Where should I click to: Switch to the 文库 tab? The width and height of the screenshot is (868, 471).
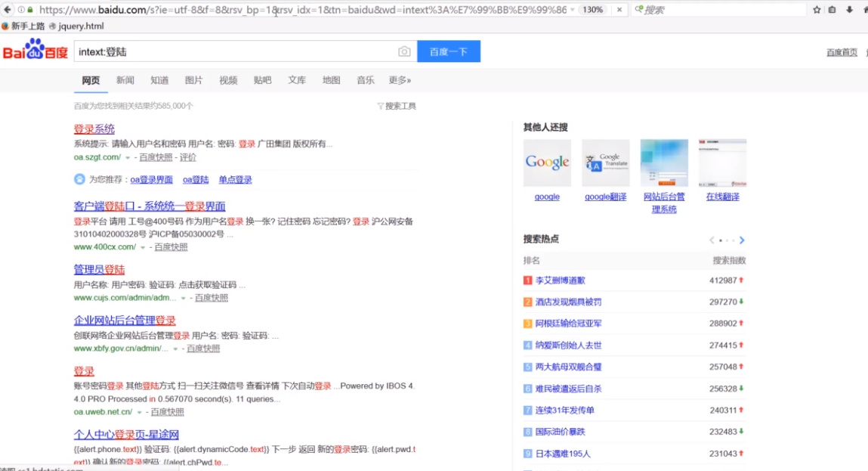[297, 80]
